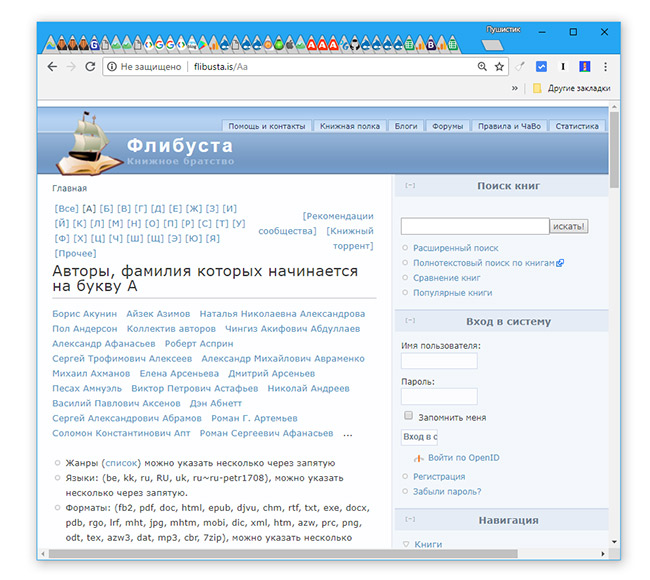Collapse the 'Навигация' block
Screen dimensions: 650x580
tap(410, 519)
